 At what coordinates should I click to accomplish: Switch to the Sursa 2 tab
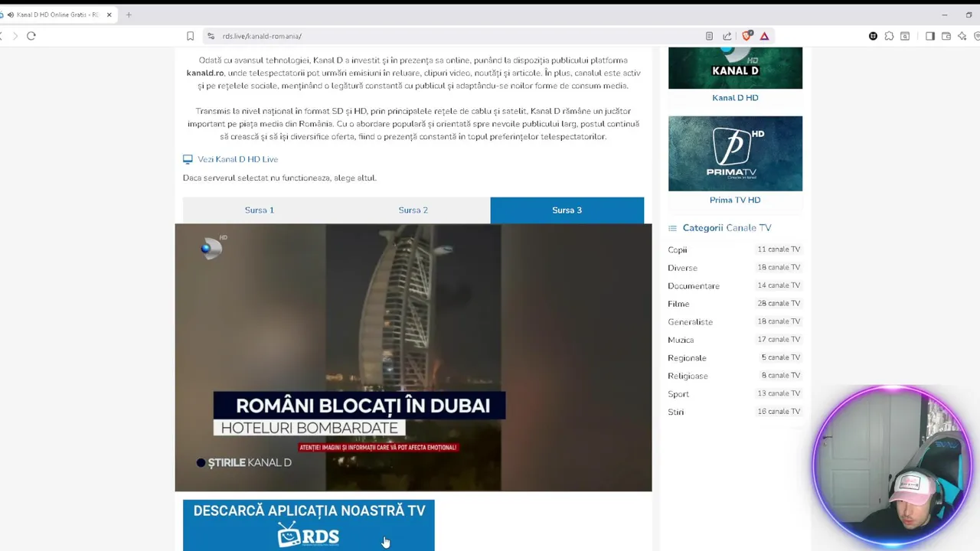(x=413, y=210)
